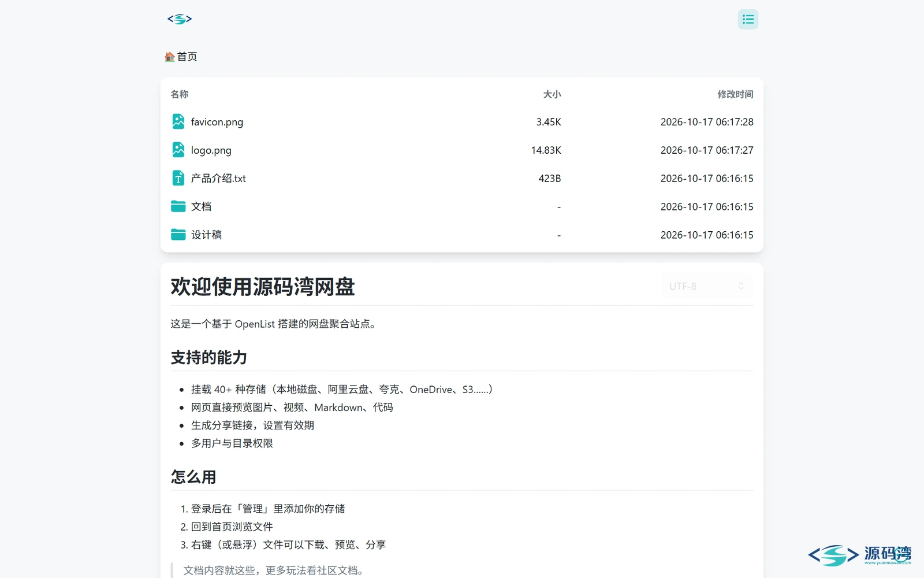Click the heading 支持的能力

(209, 358)
